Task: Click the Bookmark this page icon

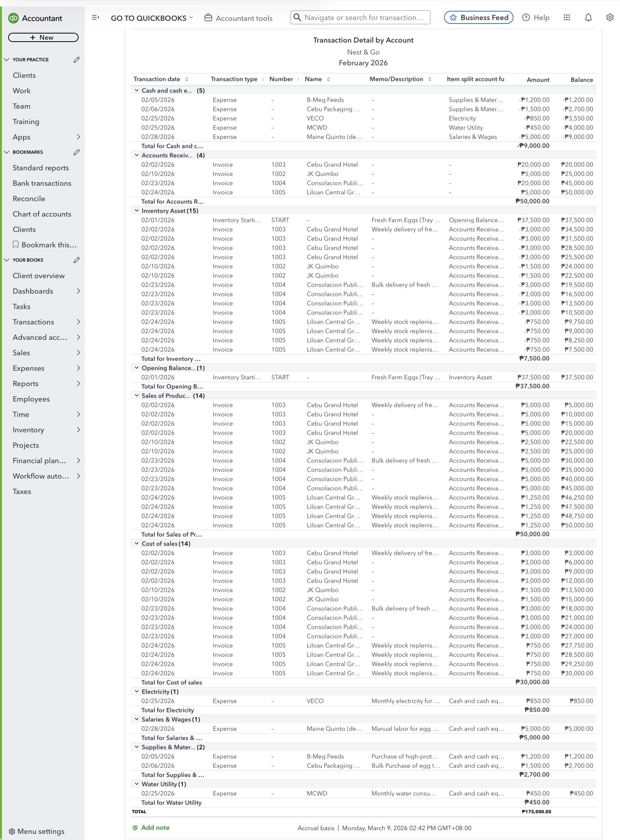Action: (16, 245)
